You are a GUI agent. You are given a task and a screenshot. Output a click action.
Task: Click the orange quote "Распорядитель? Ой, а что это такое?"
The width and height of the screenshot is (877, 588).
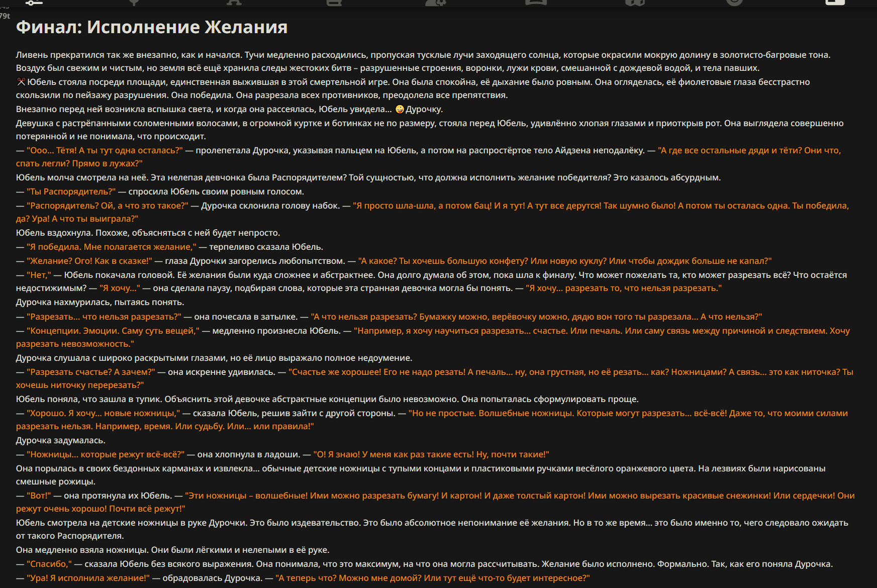[108, 206]
